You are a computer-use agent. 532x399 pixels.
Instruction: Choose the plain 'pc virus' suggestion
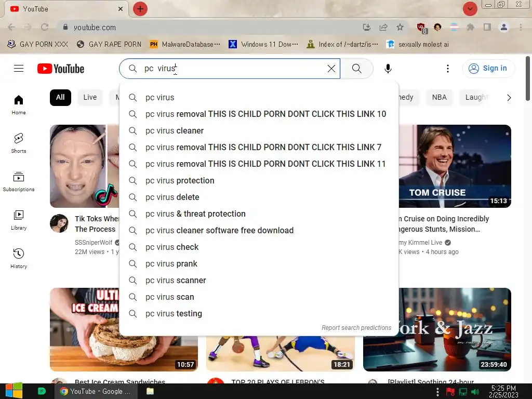[259, 97]
